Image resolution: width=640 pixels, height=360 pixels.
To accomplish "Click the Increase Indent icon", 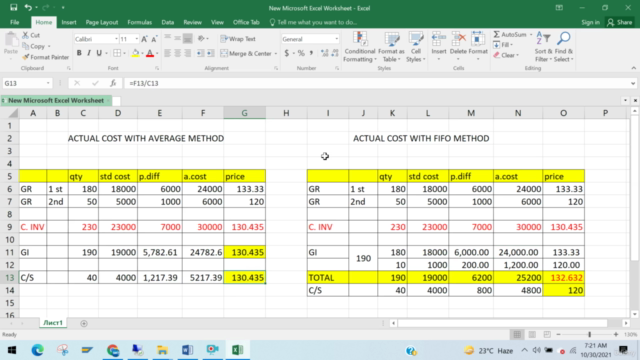I will coord(210,53).
